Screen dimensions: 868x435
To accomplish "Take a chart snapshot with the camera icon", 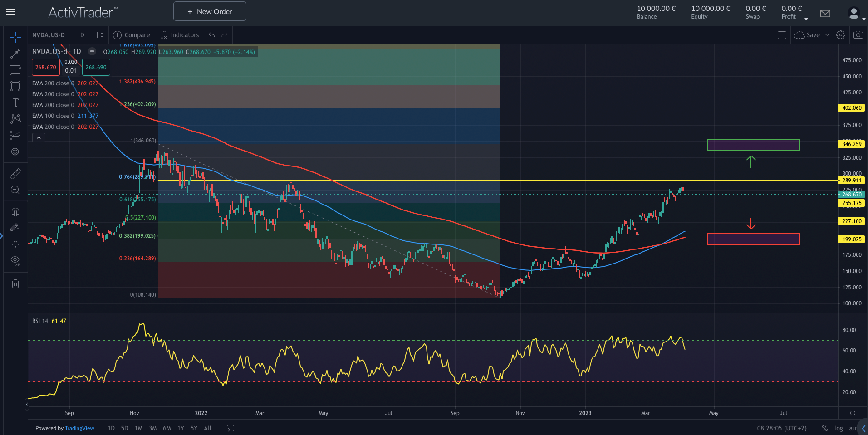I will (x=858, y=34).
